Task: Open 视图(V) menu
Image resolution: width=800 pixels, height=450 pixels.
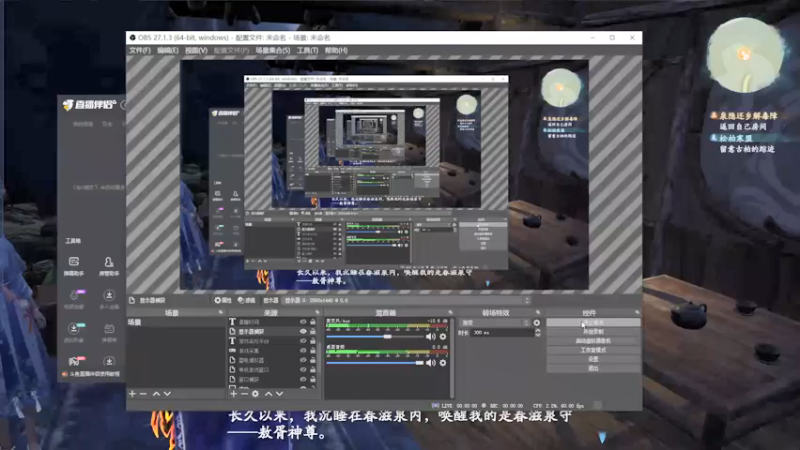Action: point(196,51)
